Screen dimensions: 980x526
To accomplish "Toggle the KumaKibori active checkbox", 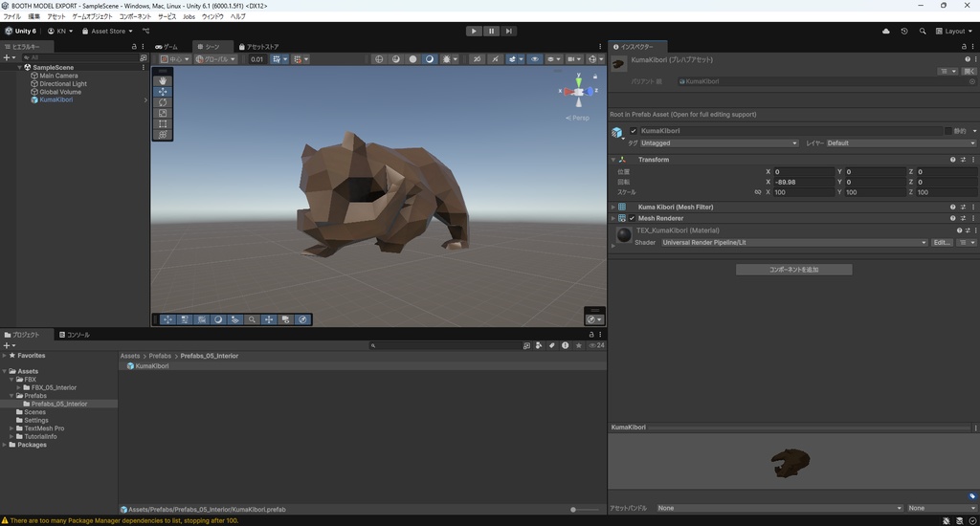I will coord(634,131).
